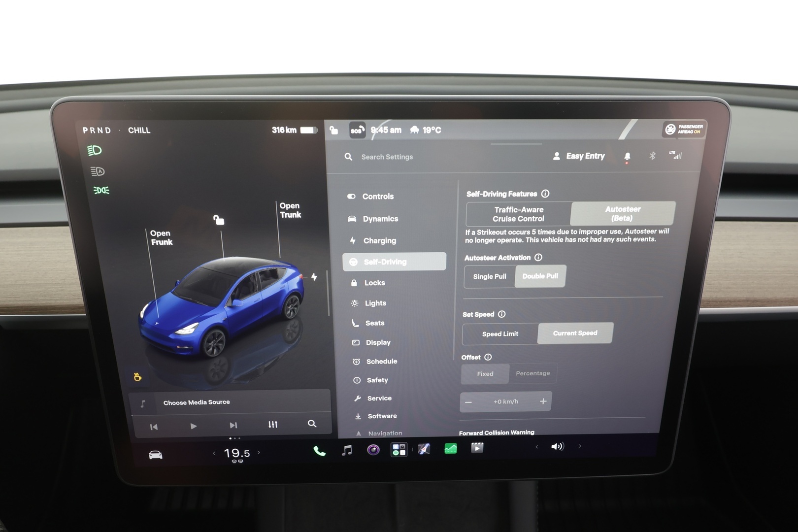Increase speed offset with plus
798x532 pixels.
click(x=543, y=401)
